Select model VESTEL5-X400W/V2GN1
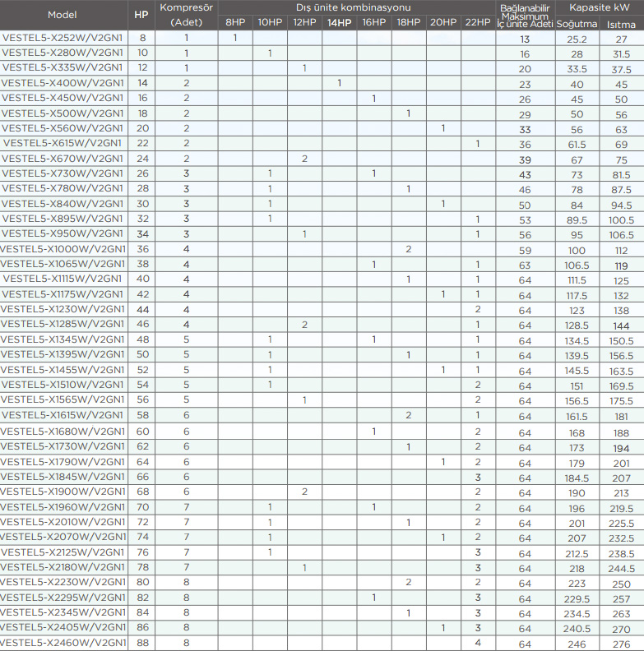Screen dimensions: 644x651 tap(63, 83)
